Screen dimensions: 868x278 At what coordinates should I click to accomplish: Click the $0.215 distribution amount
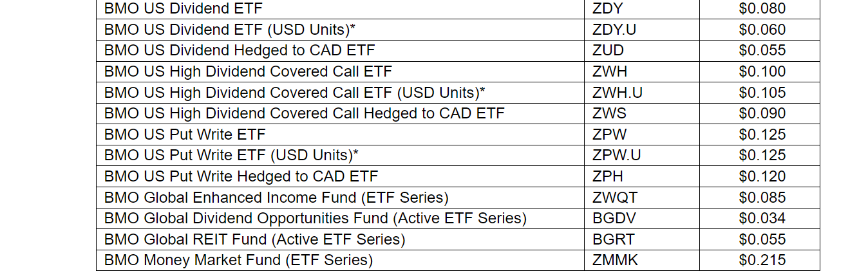coord(762,260)
